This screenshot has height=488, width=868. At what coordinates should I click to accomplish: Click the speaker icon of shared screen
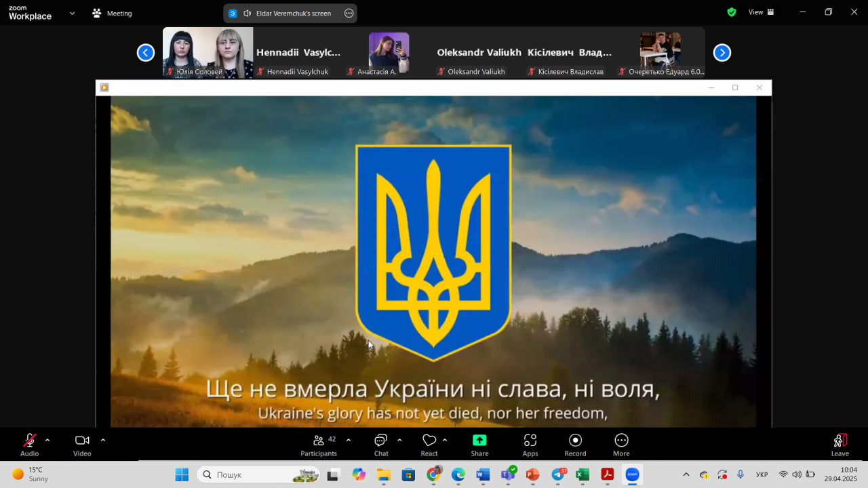click(248, 13)
